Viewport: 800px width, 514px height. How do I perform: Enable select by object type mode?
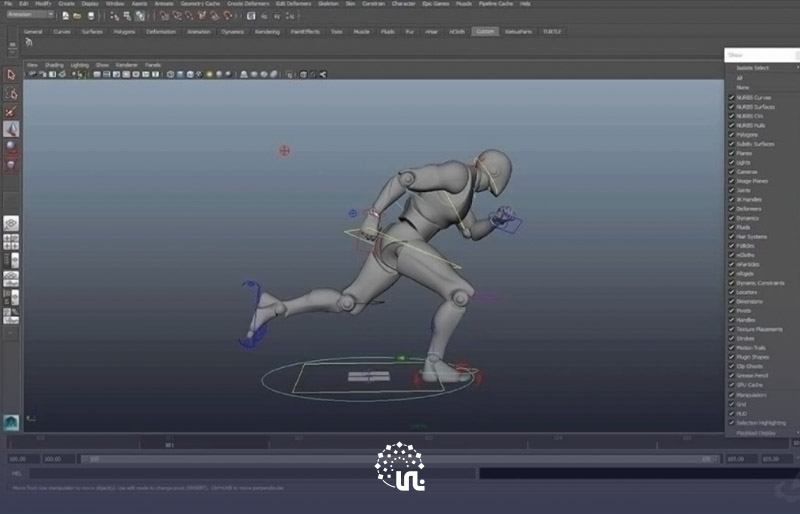(127, 16)
